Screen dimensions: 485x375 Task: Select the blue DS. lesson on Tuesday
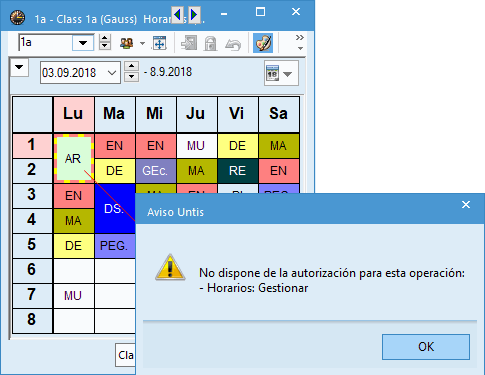(115, 208)
